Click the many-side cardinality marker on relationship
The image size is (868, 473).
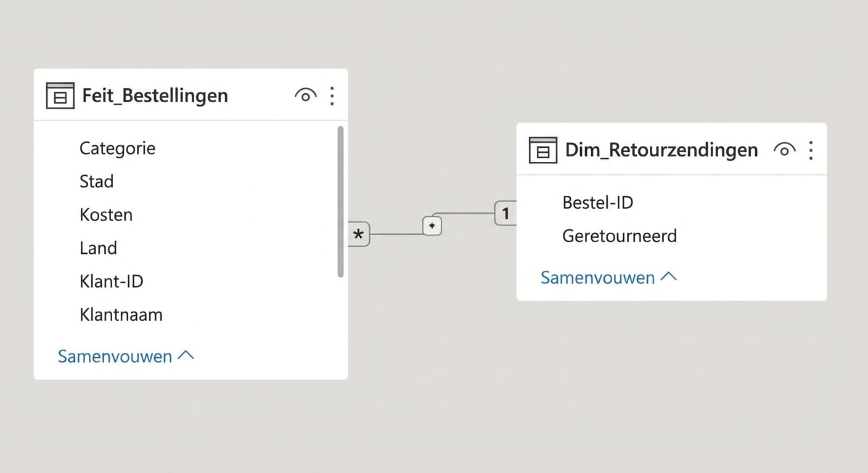[359, 234]
